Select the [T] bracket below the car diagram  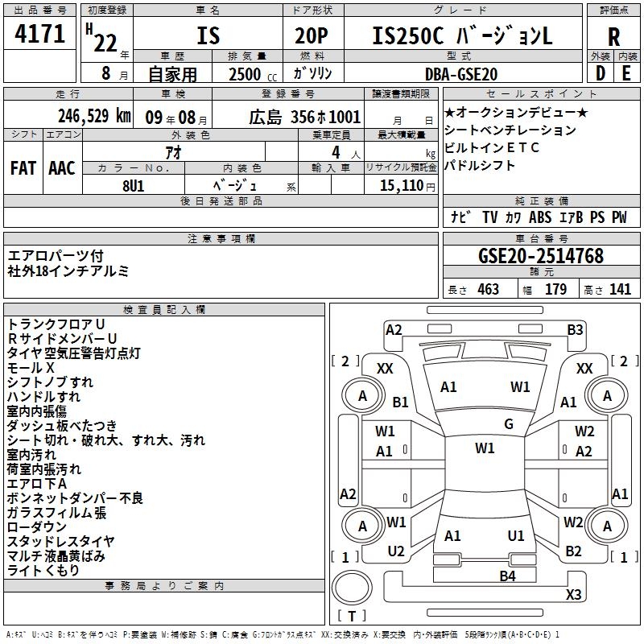(350, 616)
